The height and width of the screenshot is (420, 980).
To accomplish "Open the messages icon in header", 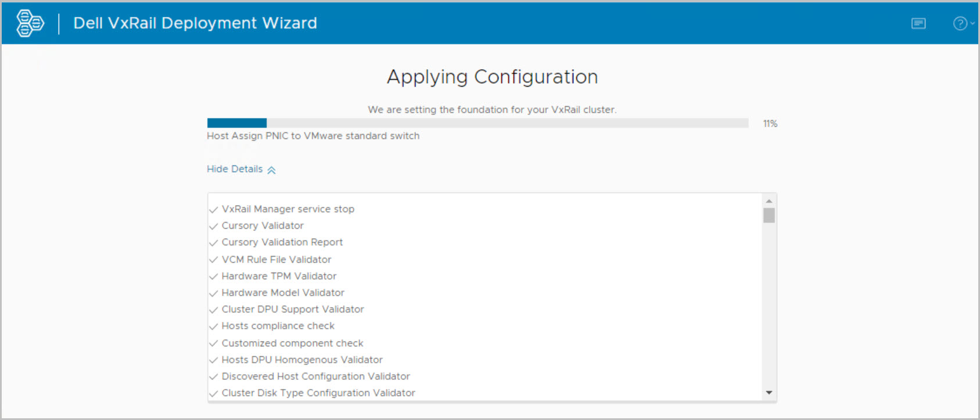I will tap(918, 23).
